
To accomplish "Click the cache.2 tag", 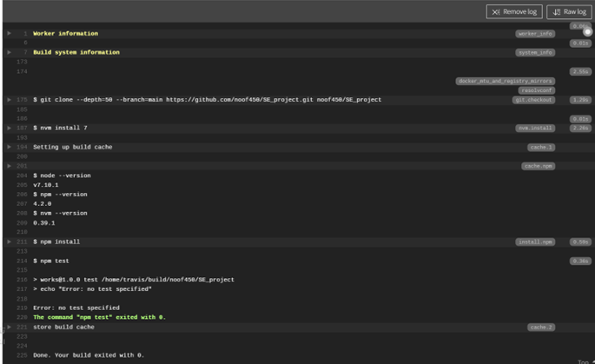I will (541, 328).
